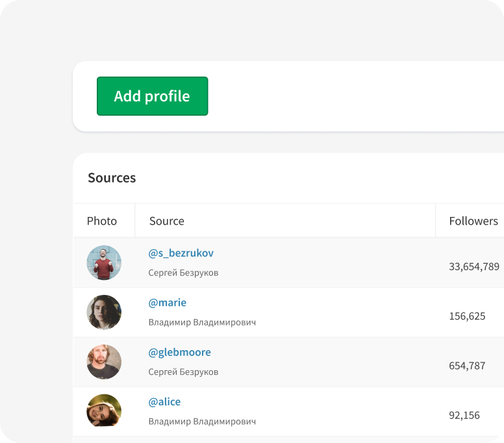Sort by the Followers column header
The width and height of the screenshot is (504, 443).
pyautogui.click(x=473, y=221)
